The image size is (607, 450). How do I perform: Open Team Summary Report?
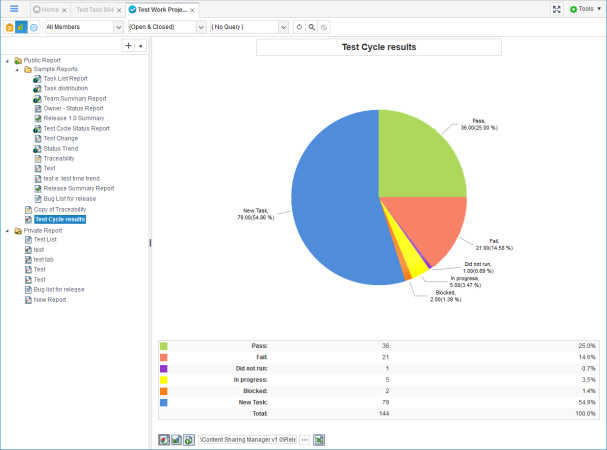point(75,99)
